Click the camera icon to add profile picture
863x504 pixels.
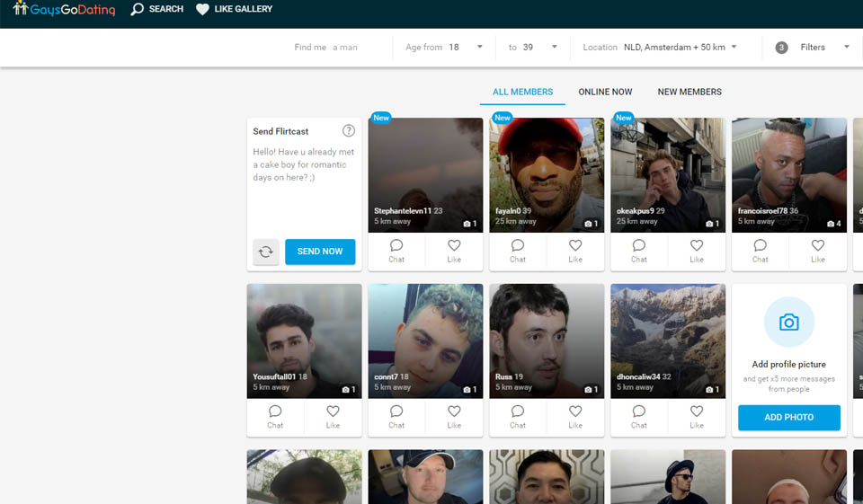788,323
